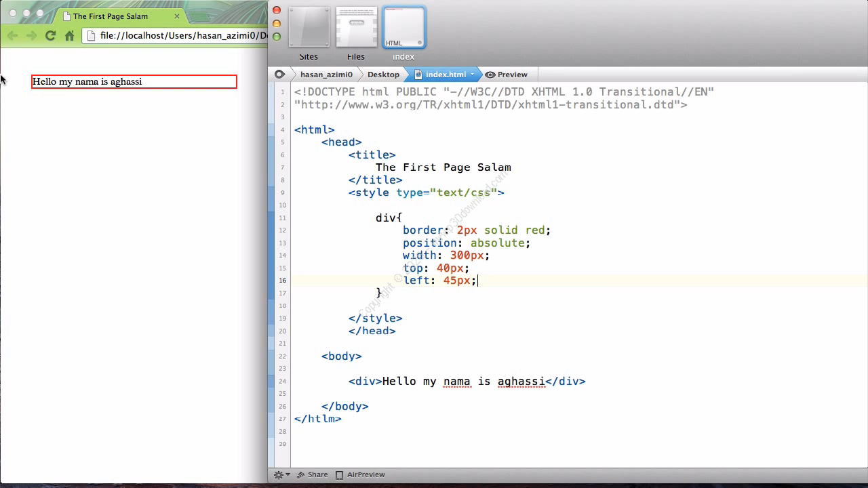
Task: Open the Files tab thumbnail
Action: (x=356, y=28)
